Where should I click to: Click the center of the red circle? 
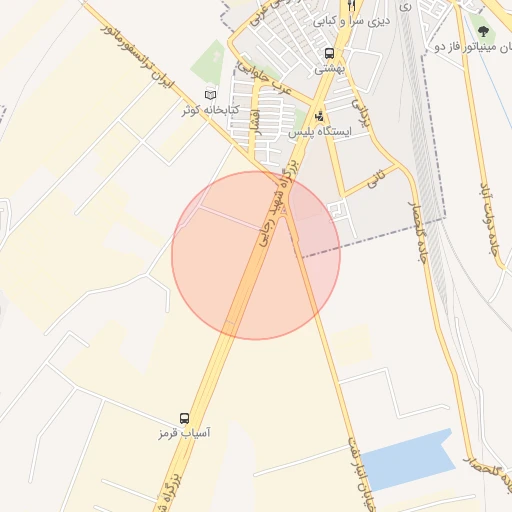pyautogui.click(x=256, y=256)
